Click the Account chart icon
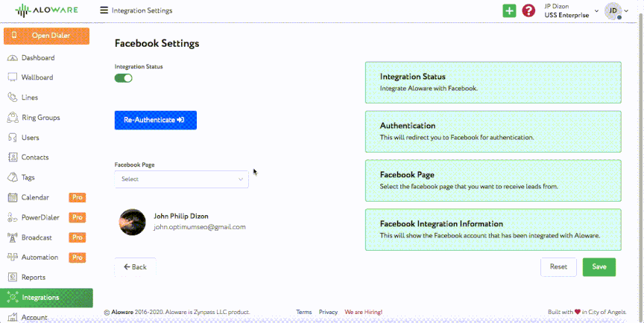644x323 pixels. pos(13,317)
